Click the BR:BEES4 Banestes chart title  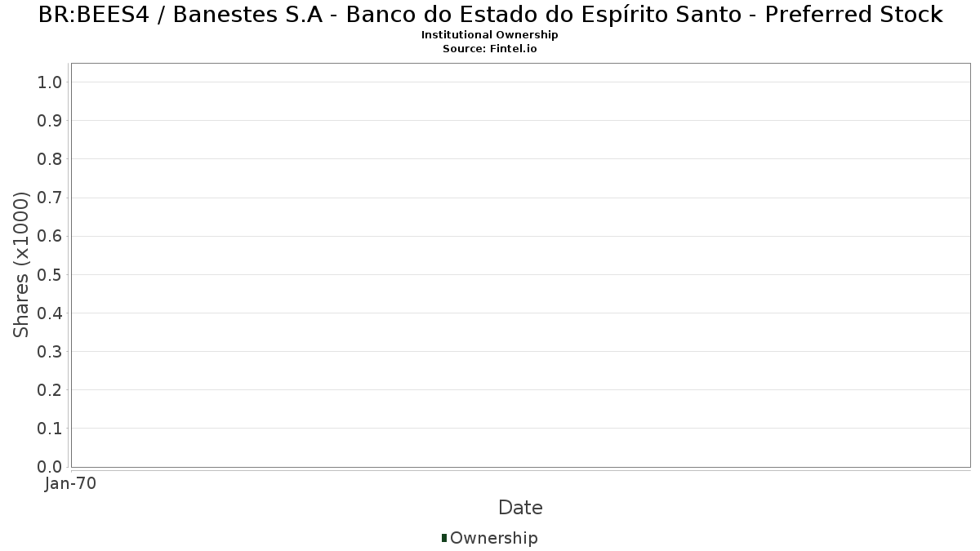pos(490,14)
